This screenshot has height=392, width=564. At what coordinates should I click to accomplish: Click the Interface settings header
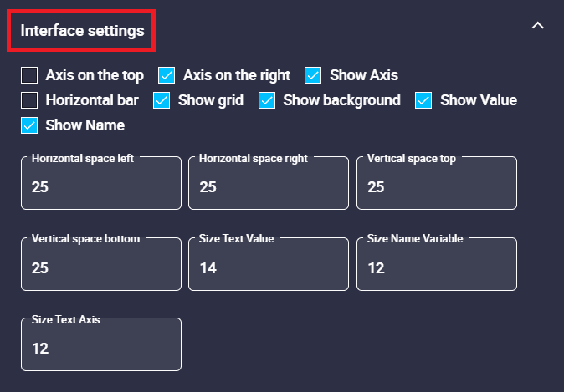82,31
